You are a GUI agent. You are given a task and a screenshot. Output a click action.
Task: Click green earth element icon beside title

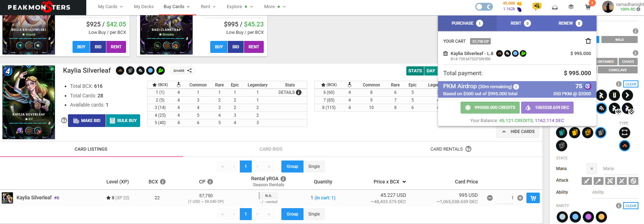(x=161, y=71)
